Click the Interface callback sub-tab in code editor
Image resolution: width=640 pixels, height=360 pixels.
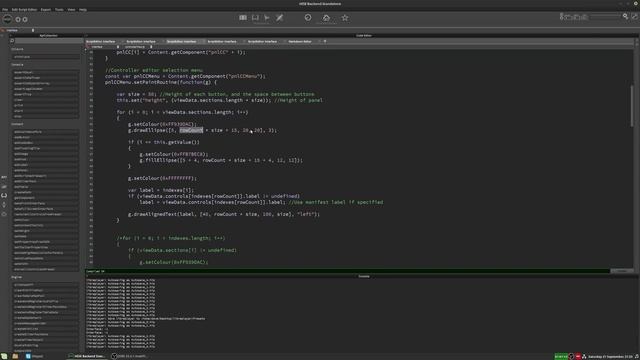(x=97, y=47)
